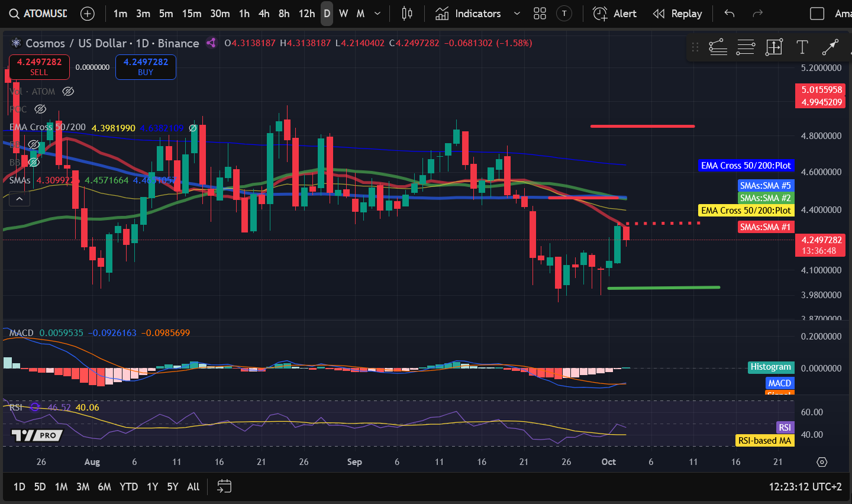Click the yellow RSI-based MA scale label

(764, 441)
